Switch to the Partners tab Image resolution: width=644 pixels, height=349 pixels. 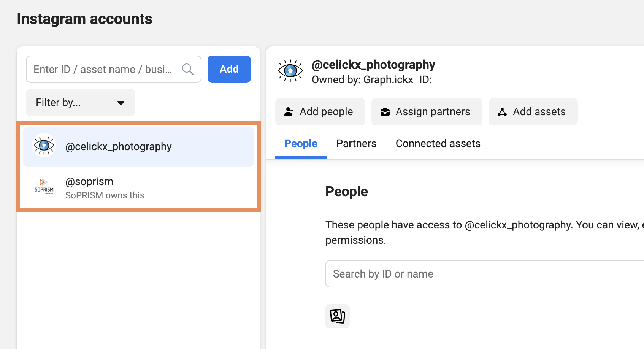click(356, 144)
